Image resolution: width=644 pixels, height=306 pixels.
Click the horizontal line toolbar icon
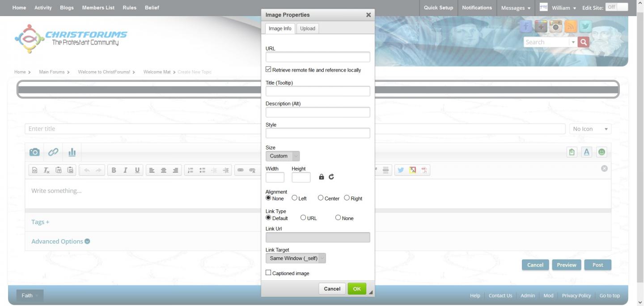point(386,170)
